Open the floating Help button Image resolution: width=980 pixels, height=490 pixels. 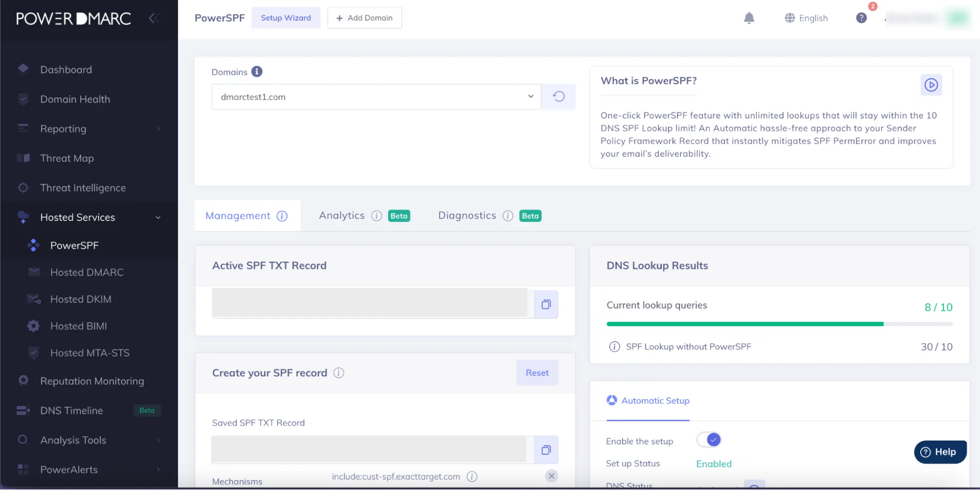(x=940, y=452)
